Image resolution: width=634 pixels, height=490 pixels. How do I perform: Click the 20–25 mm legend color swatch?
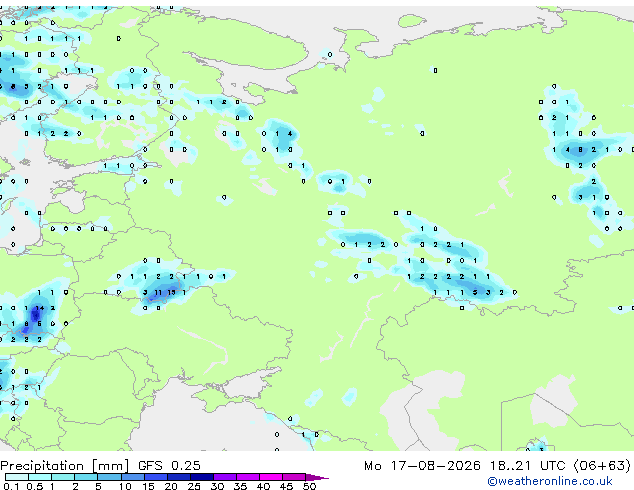click(178, 477)
